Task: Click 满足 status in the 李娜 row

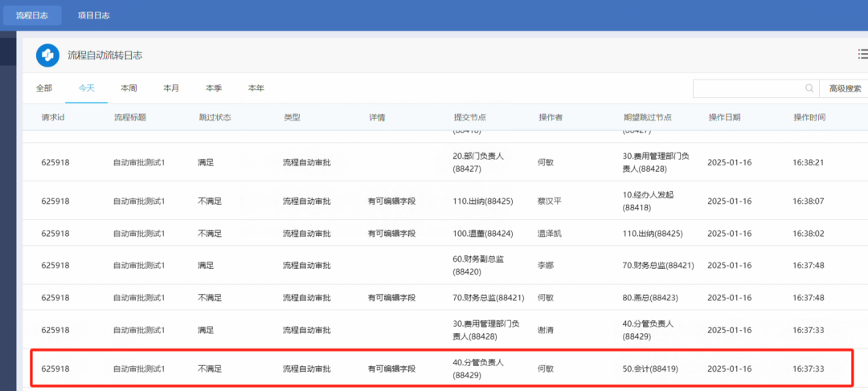Action: pos(206,266)
